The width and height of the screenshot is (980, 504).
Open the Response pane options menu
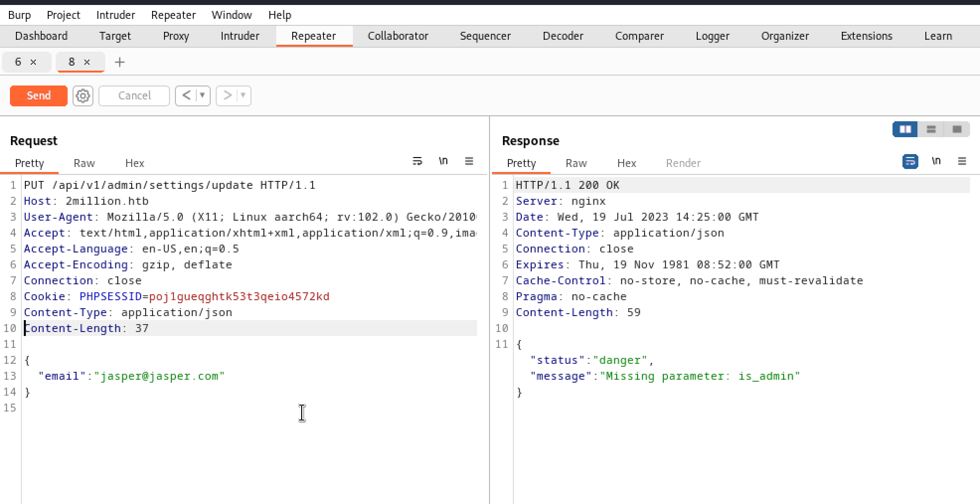pyautogui.click(x=962, y=162)
